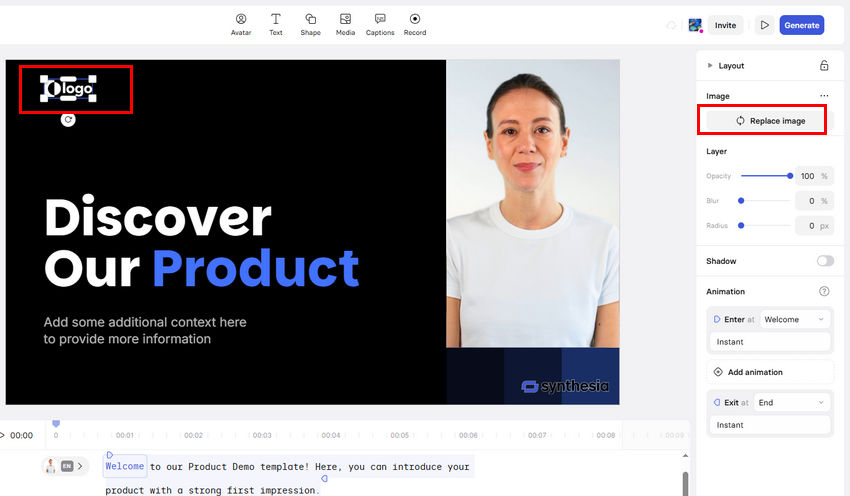
Task: Click Replace image button
Action: tap(770, 121)
